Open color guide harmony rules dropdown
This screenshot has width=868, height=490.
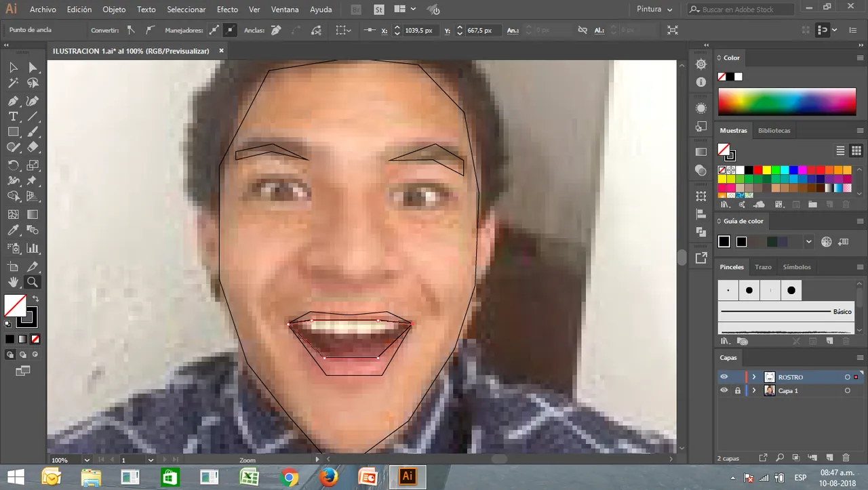click(809, 241)
